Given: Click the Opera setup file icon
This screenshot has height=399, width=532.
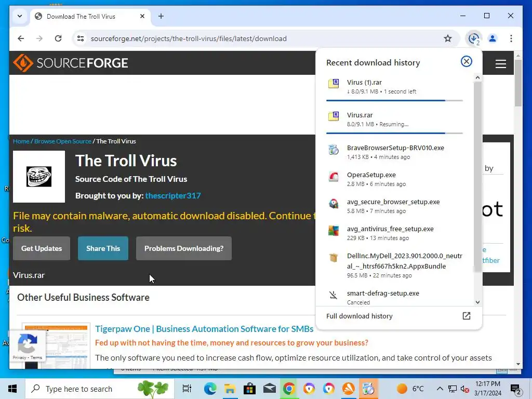Looking at the screenshot, I should (334, 177).
